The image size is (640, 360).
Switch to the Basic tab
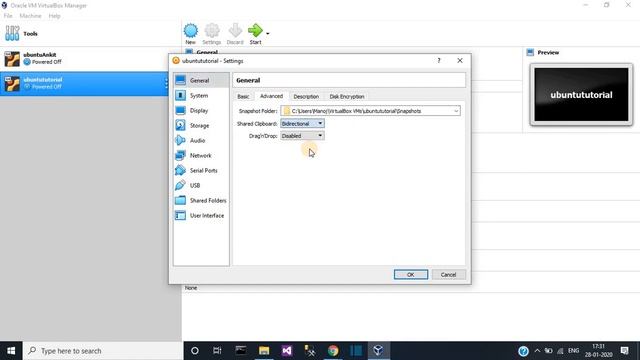[243, 97]
